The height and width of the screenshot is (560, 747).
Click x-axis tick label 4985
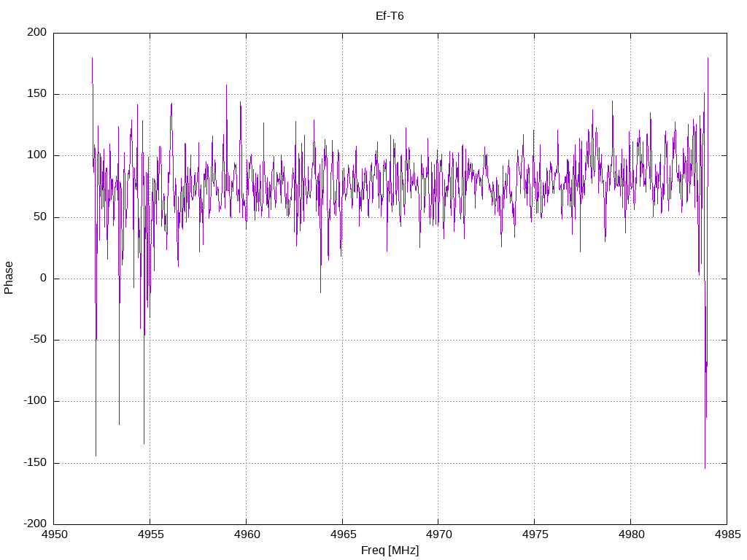(728, 534)
